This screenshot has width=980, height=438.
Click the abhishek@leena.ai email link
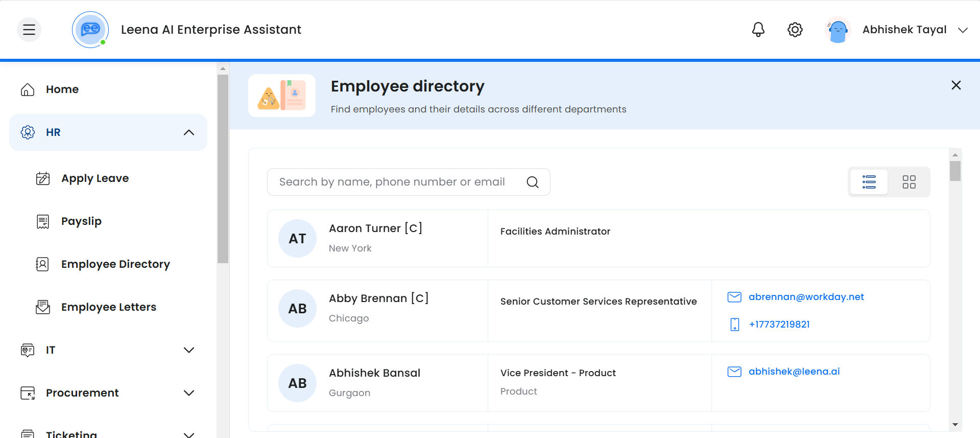point(794,372)
